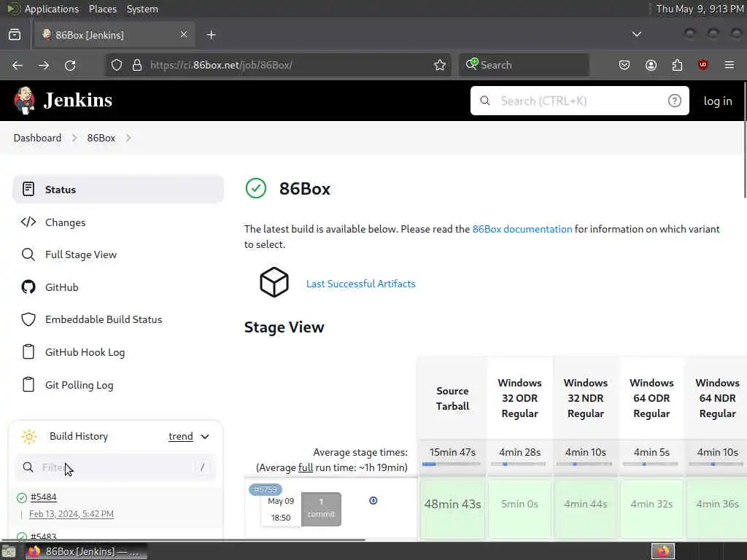This screenshot has width=747, height=560.
Task: Expand the Build History chevron
Action: (205, 437)
